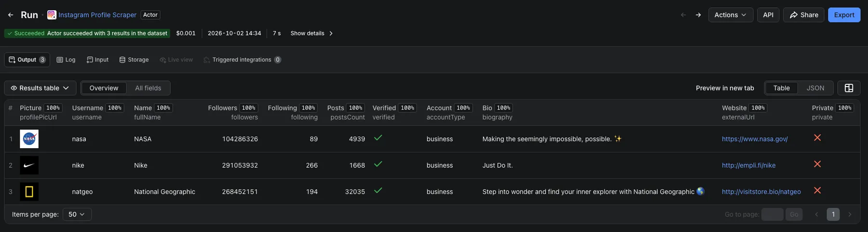Open the Live view tab

tap(176, 60)
